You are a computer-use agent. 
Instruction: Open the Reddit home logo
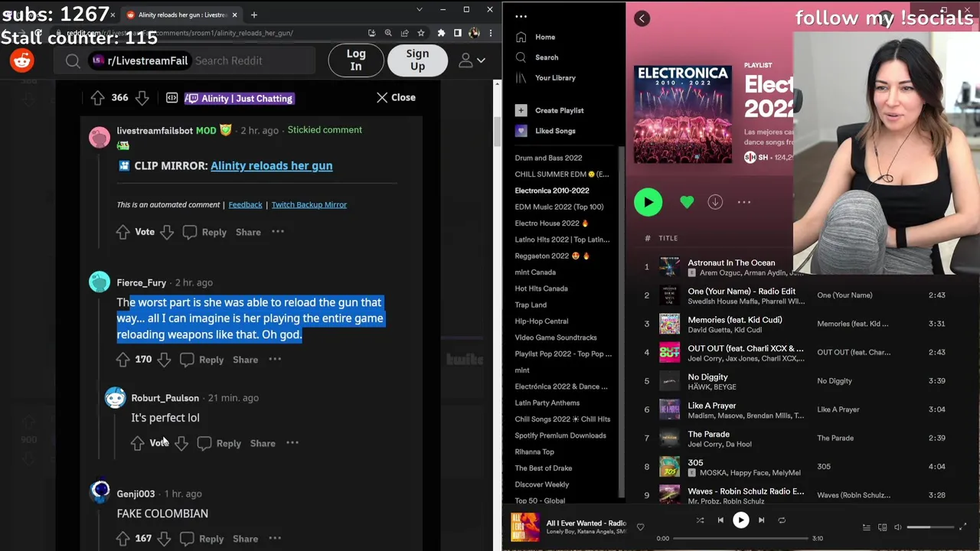click(22, 60)
